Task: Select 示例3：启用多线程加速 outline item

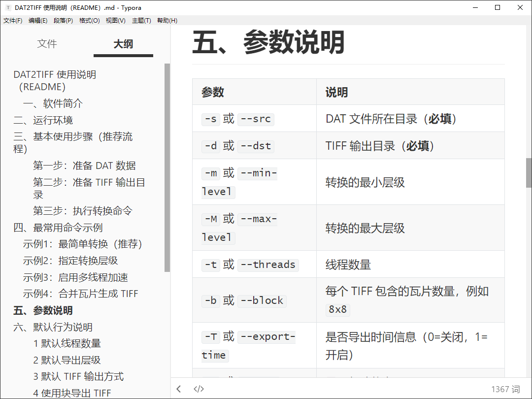Action: pyautogui.click(x=75, y=277)
